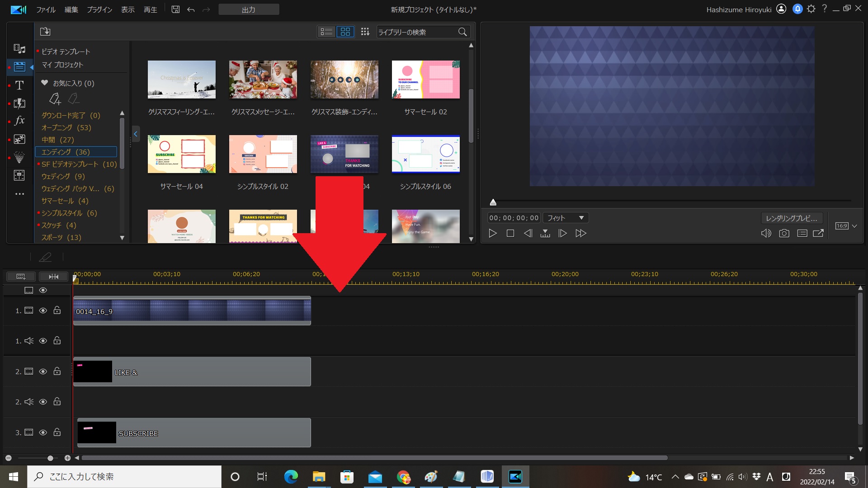Open the Media room icon

click(19, 49)
